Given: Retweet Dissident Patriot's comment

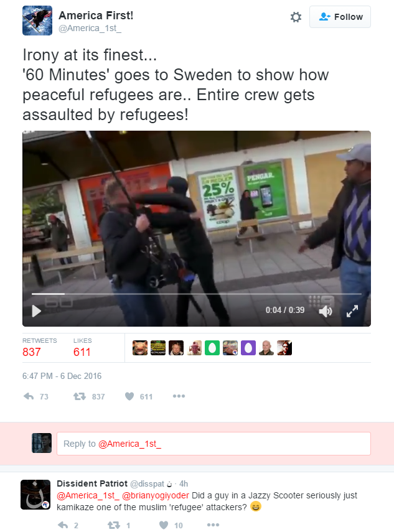Looking at the screenshot, I should [114, 525].
